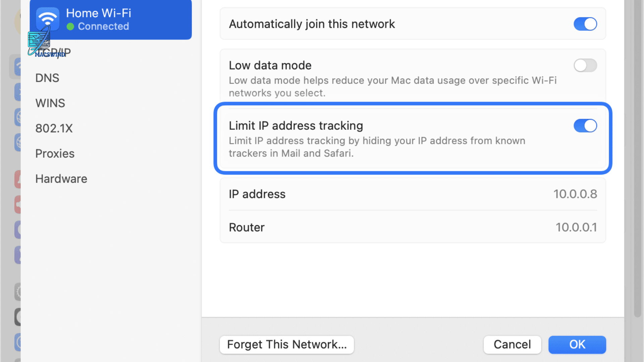Open the WINS tab
The width and height of the screenshot is (644, 362).
pyautogui.click(x=50, y=103)
